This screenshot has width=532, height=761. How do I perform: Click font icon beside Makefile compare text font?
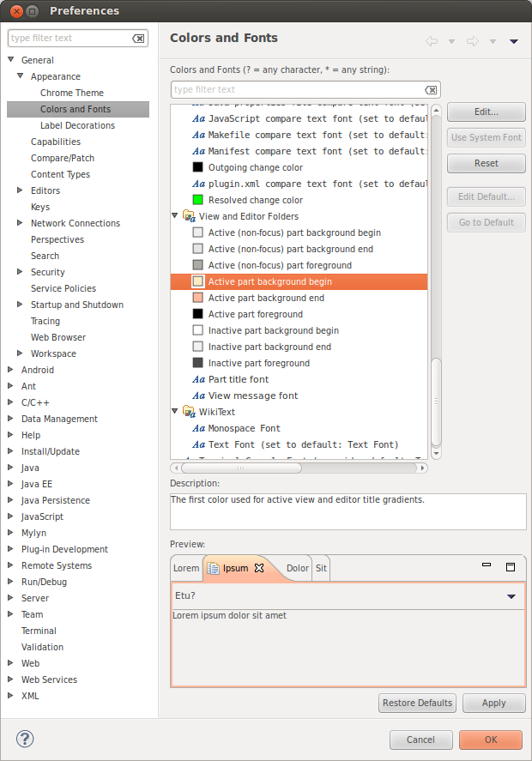pyautogui.click(x=198, y=135)
